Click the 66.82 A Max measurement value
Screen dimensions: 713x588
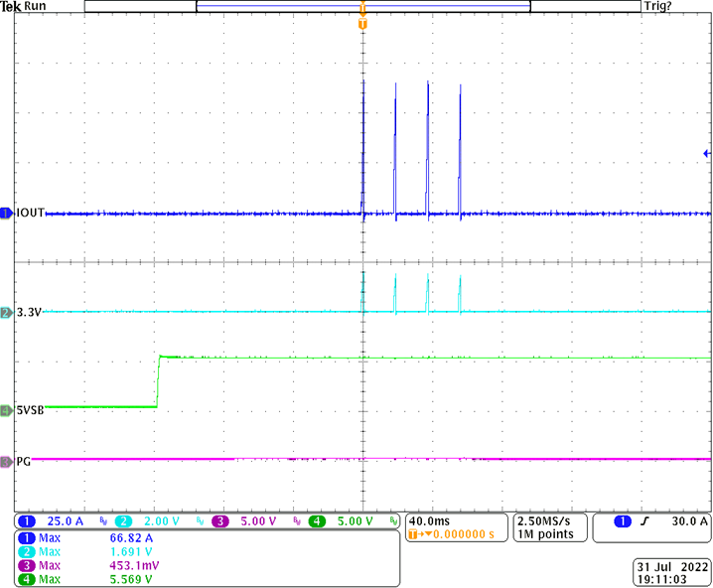(131, 538)
